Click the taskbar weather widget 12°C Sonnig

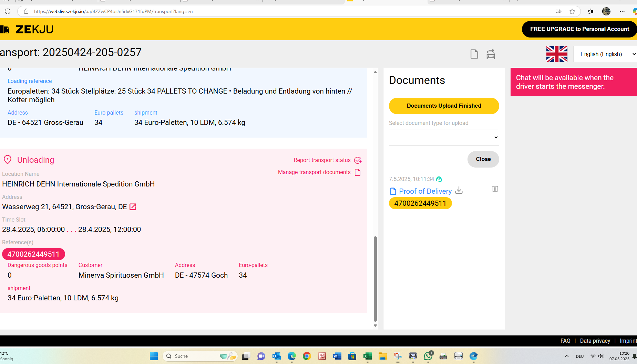tap(7, 356)
